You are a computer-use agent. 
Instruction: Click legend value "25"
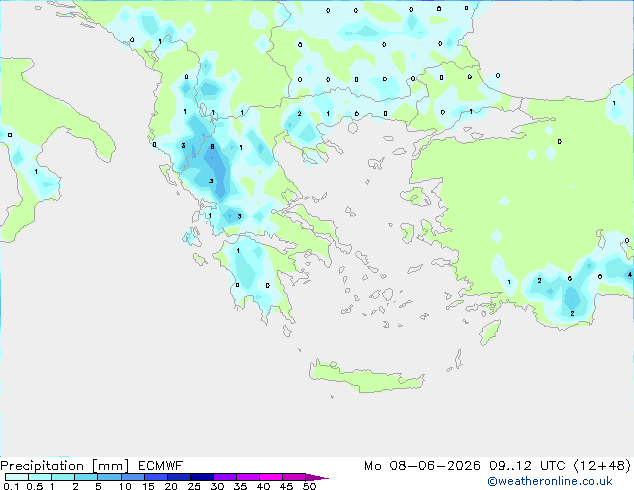(194, 486)
